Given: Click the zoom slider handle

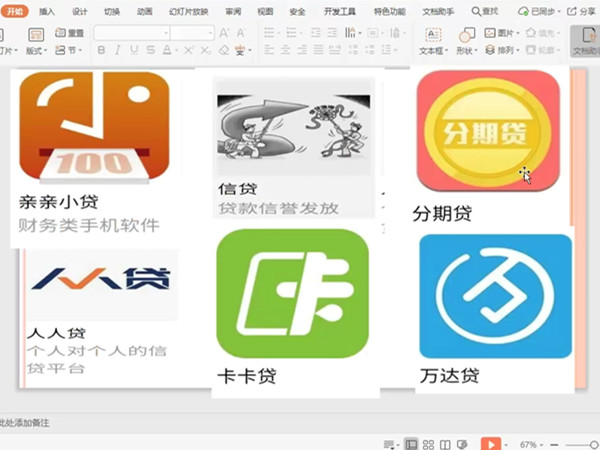Looking at the screenshot, I should 593,445.
